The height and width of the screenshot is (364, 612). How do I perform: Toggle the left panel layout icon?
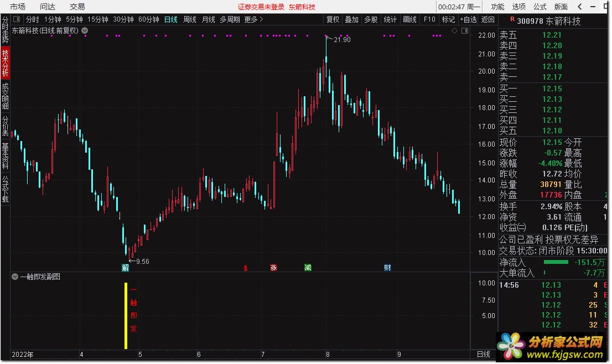click(x=17, y=19)
